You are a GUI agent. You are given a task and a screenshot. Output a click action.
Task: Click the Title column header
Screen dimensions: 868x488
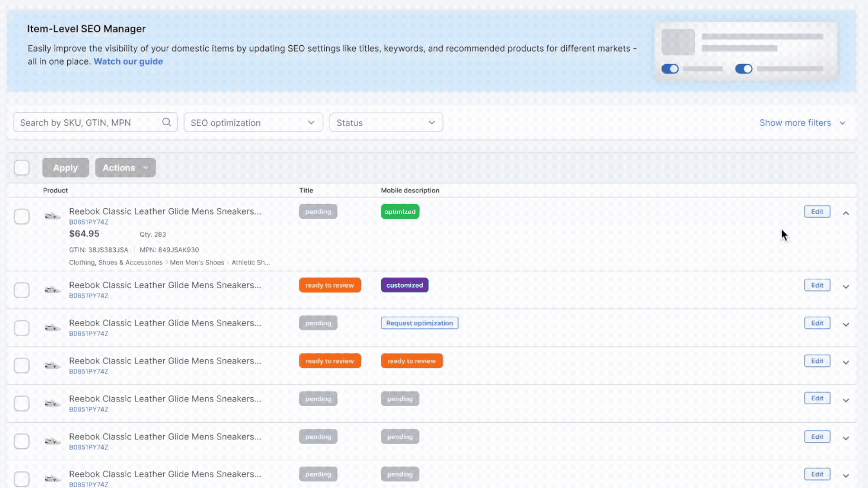306,190
